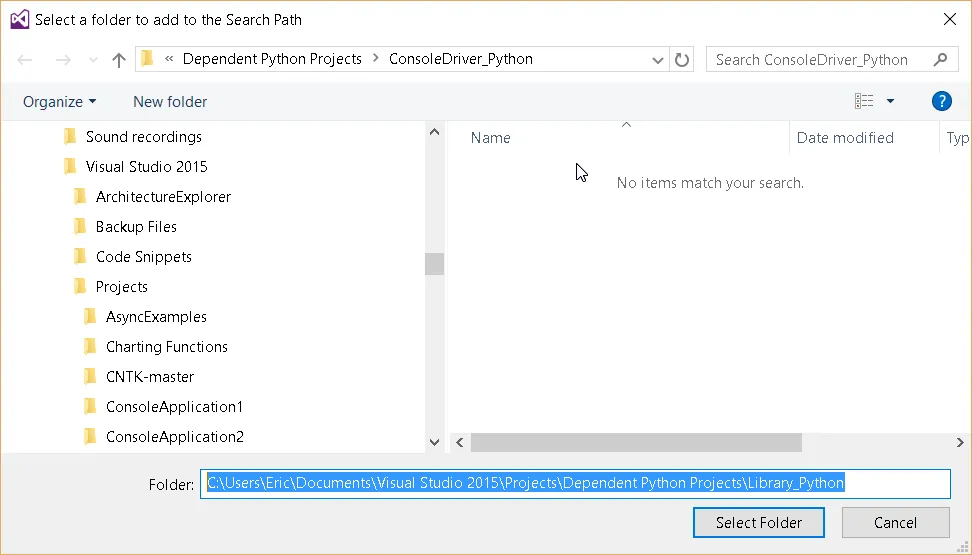Click the Visual Studio logo icon
The height and width of the screenshot is (555, 972).
19,19
